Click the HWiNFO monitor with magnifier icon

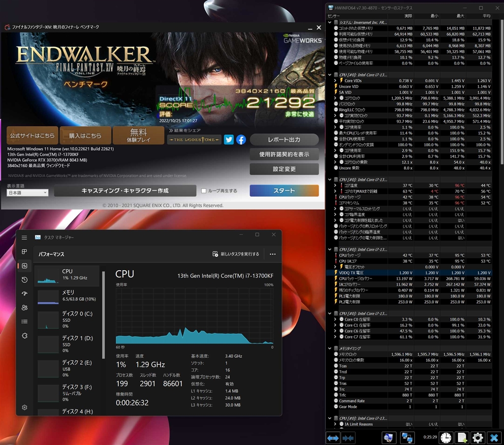[x=388, y=438]
